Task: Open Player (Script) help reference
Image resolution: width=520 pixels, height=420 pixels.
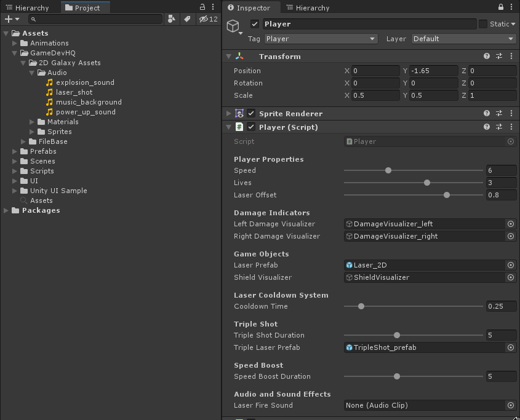Action: tap(487, 127)
